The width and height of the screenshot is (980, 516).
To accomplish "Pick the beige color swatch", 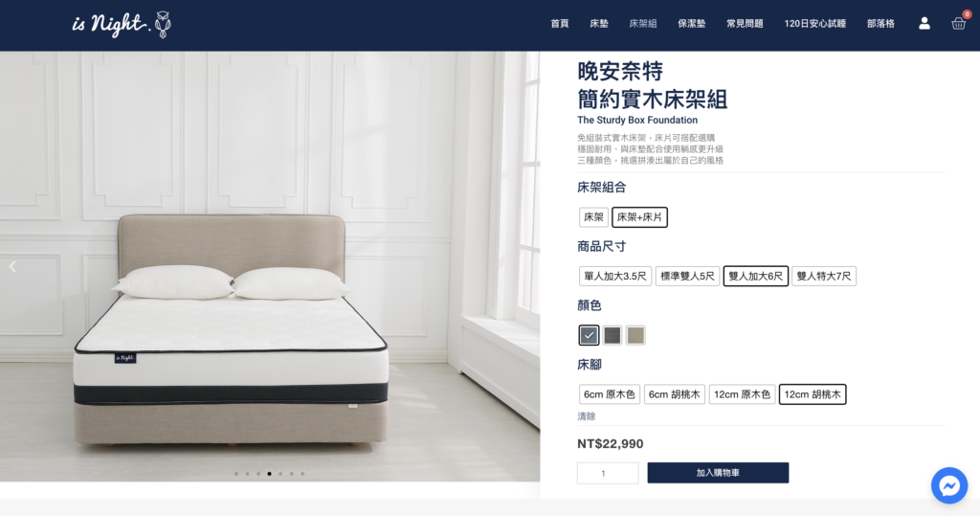I will tap(635, 335).
